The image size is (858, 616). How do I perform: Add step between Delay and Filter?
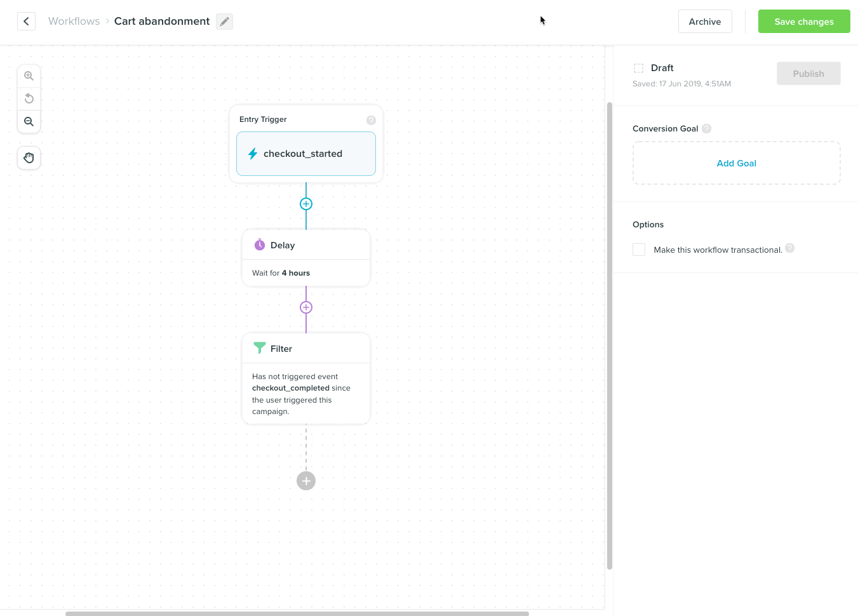pyautogui.click(x=306, y=307)
